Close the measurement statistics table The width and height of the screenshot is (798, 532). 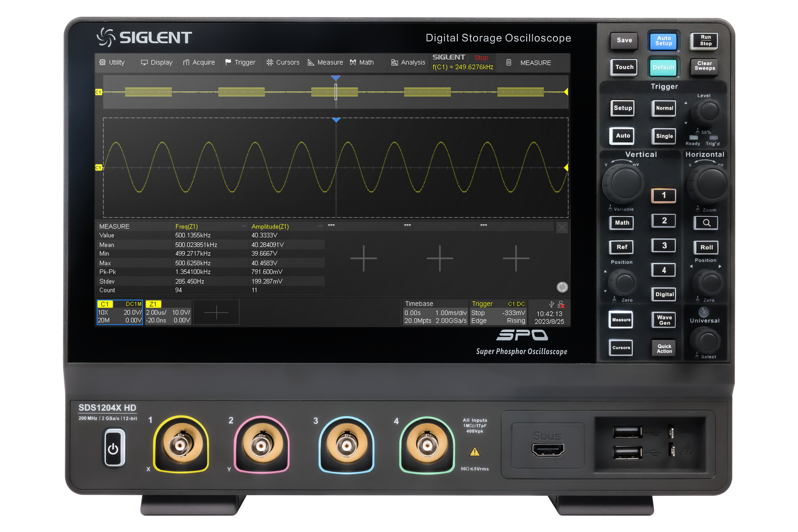(562, 228)
